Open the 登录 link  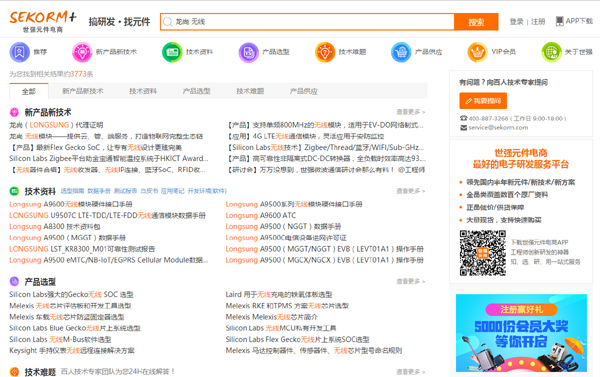point(516,21)
